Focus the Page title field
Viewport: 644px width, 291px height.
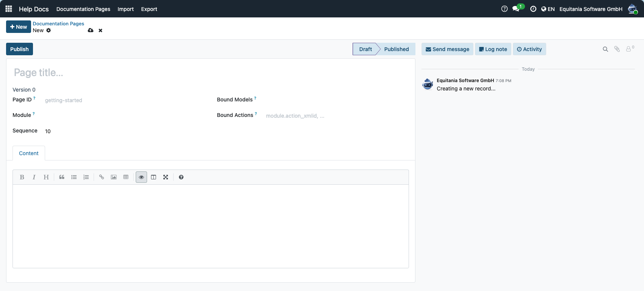point(211,73)
